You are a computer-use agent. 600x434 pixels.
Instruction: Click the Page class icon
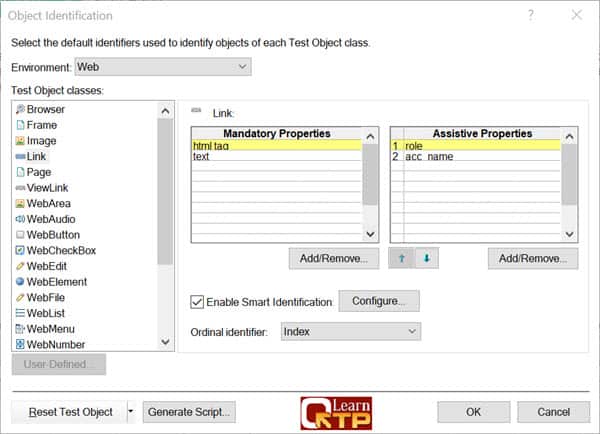coord(20,172)
